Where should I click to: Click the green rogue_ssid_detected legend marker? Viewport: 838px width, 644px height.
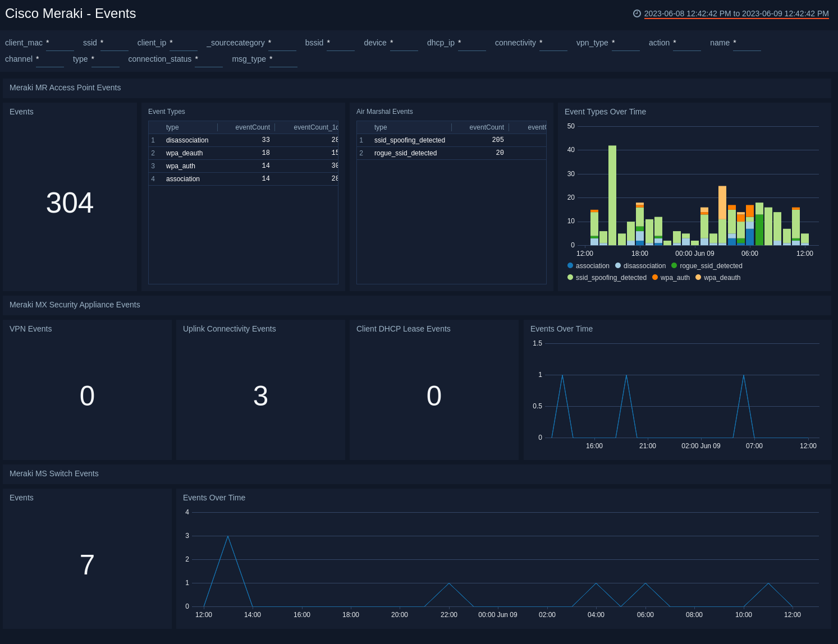(674, 265)
